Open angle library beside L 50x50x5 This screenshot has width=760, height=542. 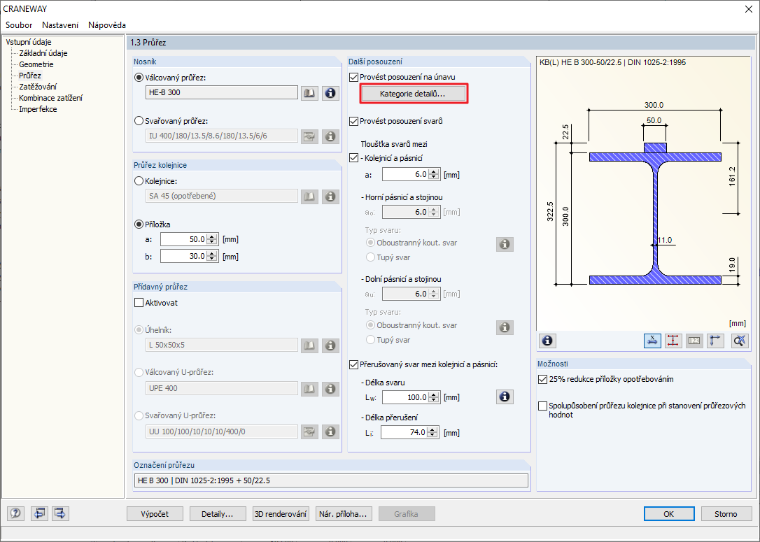click(x=310, y=345)
